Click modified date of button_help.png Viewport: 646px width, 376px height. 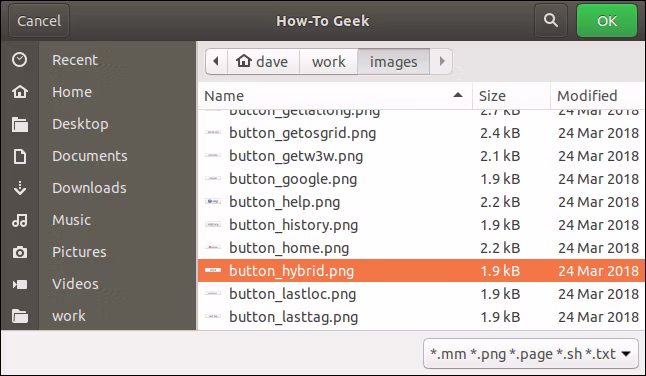pos(599,202)
